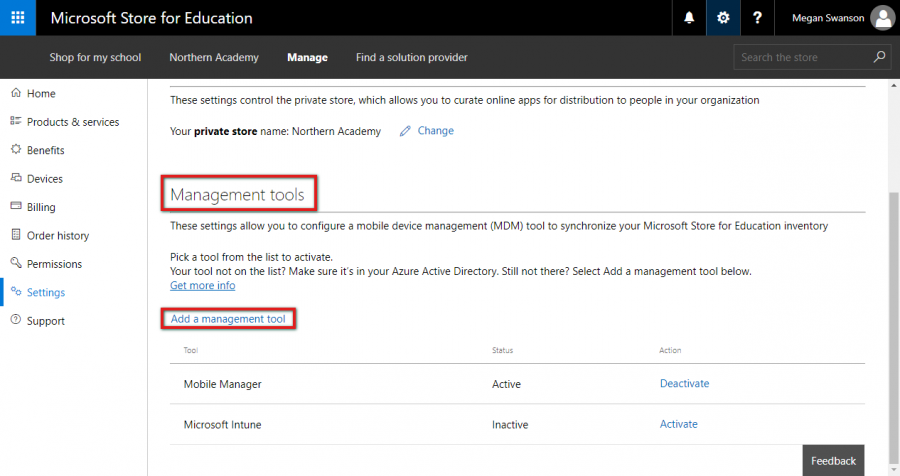Activate the Microsoft Intune tool
This screenshot has width=900, height=476.
click(678, 424)
